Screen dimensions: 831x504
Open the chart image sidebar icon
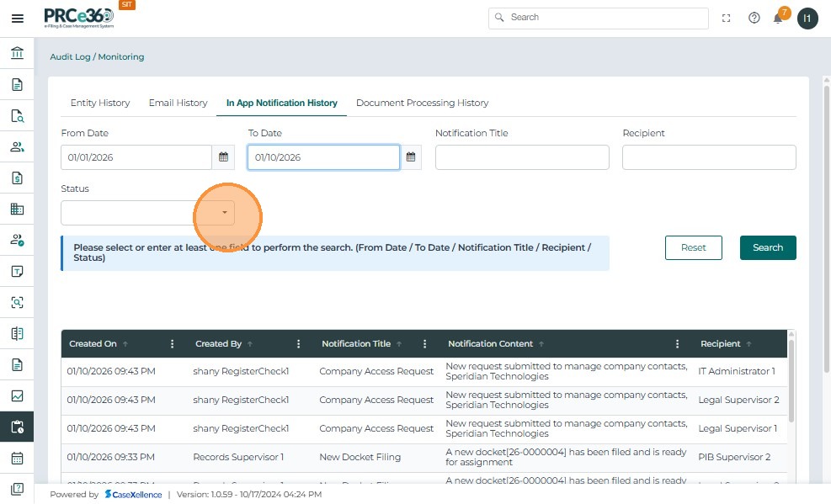tap(17, 395)
